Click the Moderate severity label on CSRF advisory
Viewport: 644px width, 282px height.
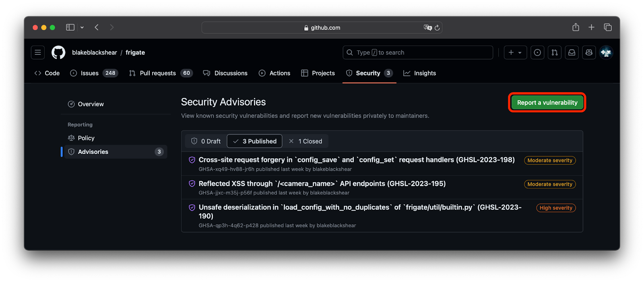tap(550, 160)
